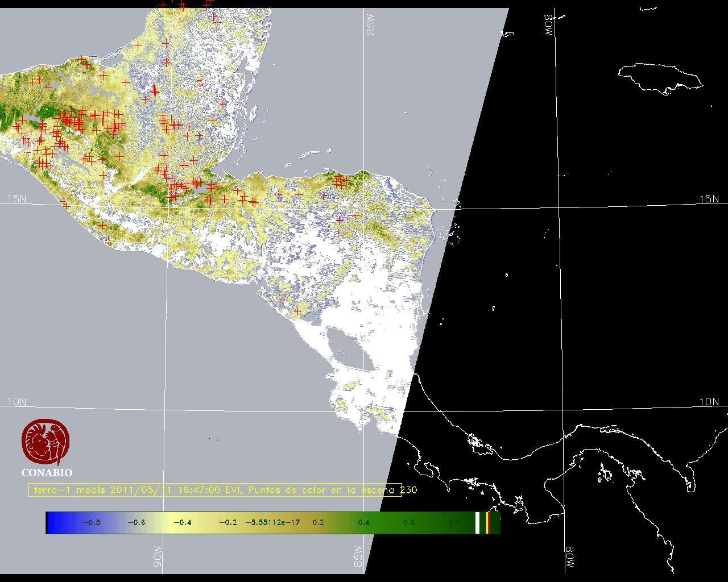Click the red stripe at color bar end
The image size is (728, 582).
[x=488, y=523]
